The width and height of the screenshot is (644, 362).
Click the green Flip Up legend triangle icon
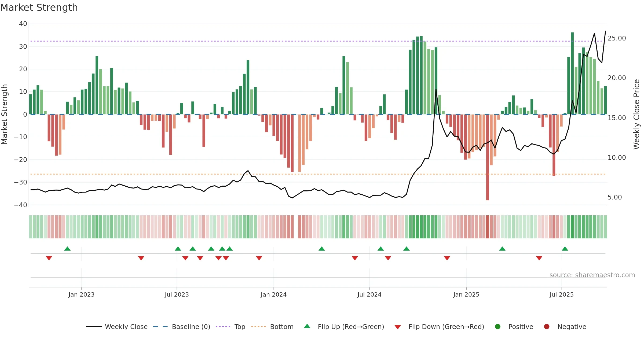pos(307,326)
